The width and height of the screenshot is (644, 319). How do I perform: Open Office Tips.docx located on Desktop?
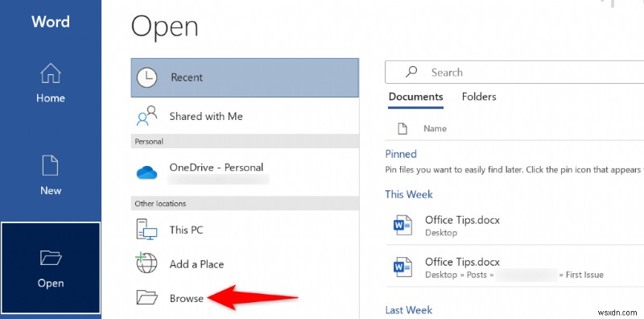(x=514, y=225)
